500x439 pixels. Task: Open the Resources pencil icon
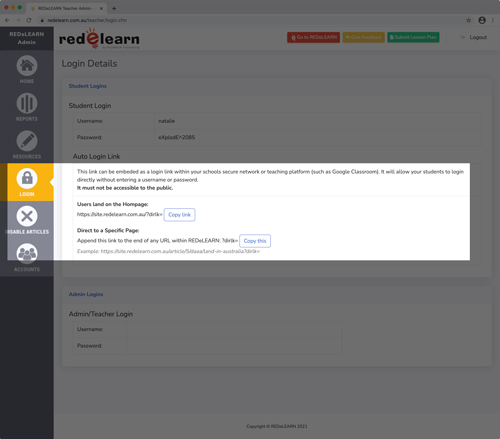(27, 141)
